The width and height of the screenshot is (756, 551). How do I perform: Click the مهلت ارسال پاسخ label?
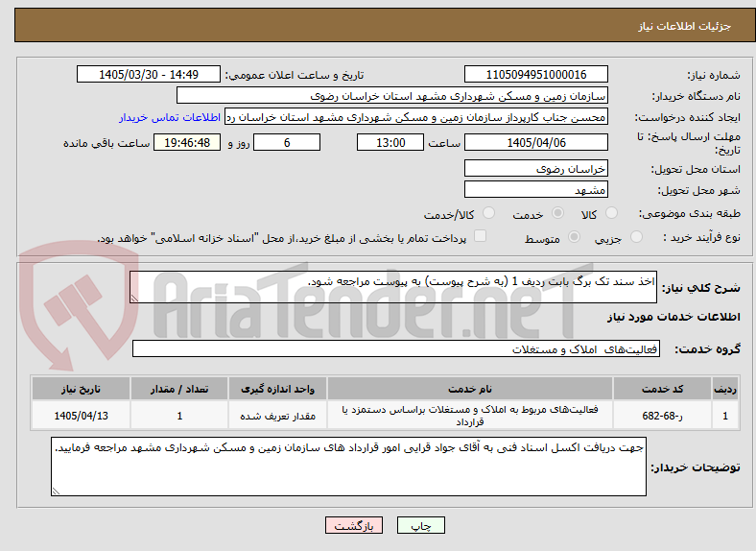(x=689, y=143)
